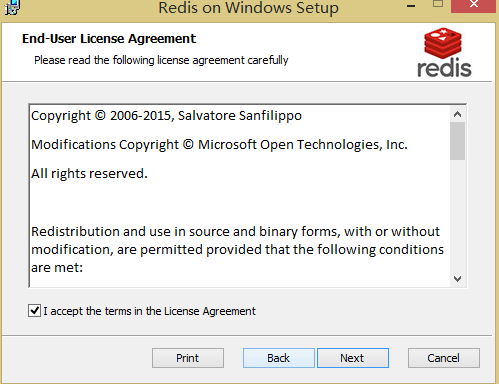This screenshot has width=499, height=384.
Task: Click the license scrollbar up arrow
Action: [x=457, y=114]
